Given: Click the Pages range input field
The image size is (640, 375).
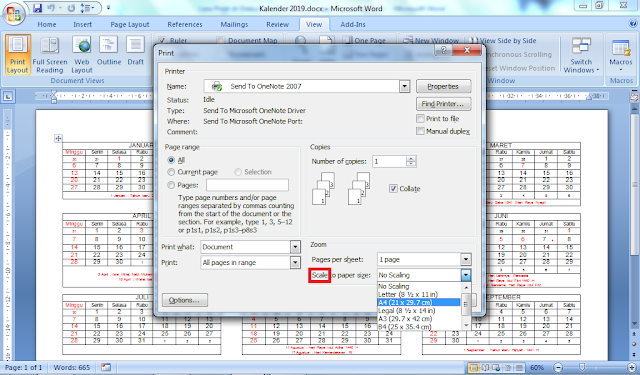Looking at the screenshot, I should [247, 185].
